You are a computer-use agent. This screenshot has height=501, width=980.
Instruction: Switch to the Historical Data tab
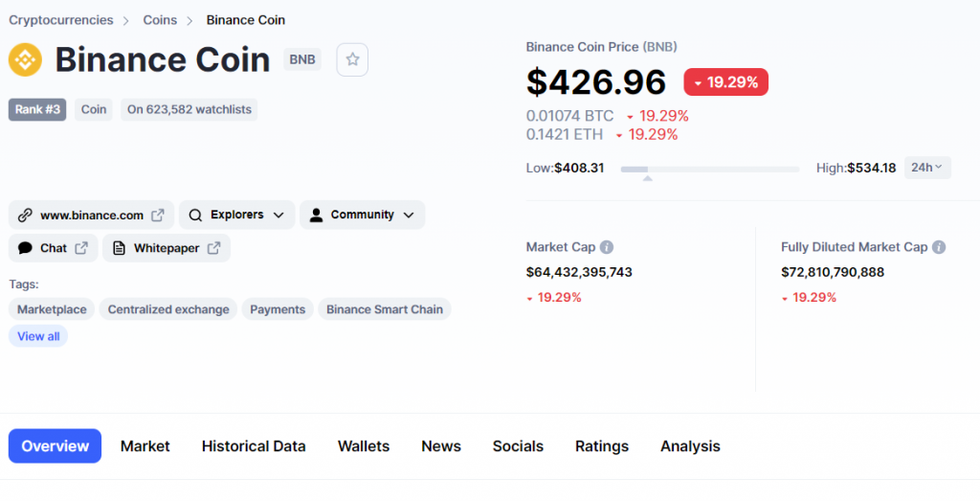coord(254,446)
